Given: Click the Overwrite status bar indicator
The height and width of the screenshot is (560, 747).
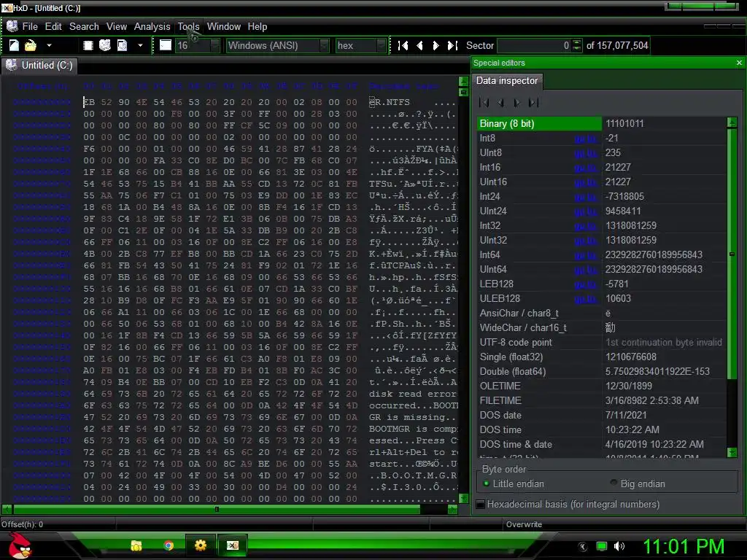Looking at the screenshot, I should (524, 524).
